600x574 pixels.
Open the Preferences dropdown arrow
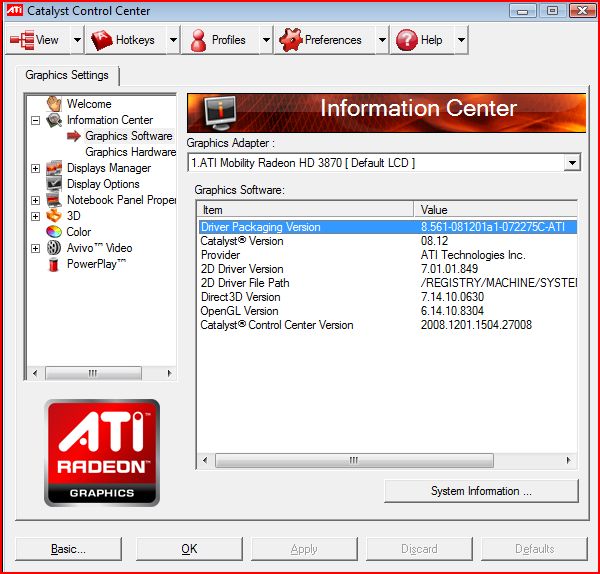[x=382, y=40]
